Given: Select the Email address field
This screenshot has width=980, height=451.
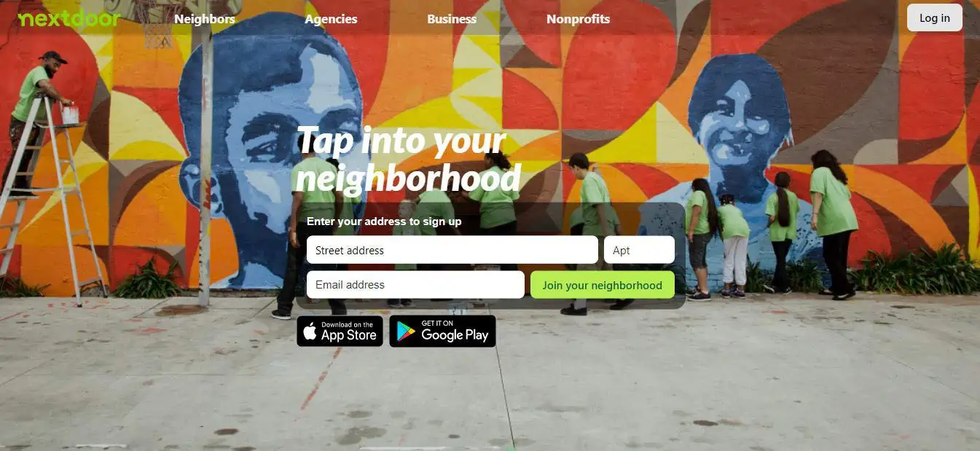Looking at the screenshot, I should 415,285.
